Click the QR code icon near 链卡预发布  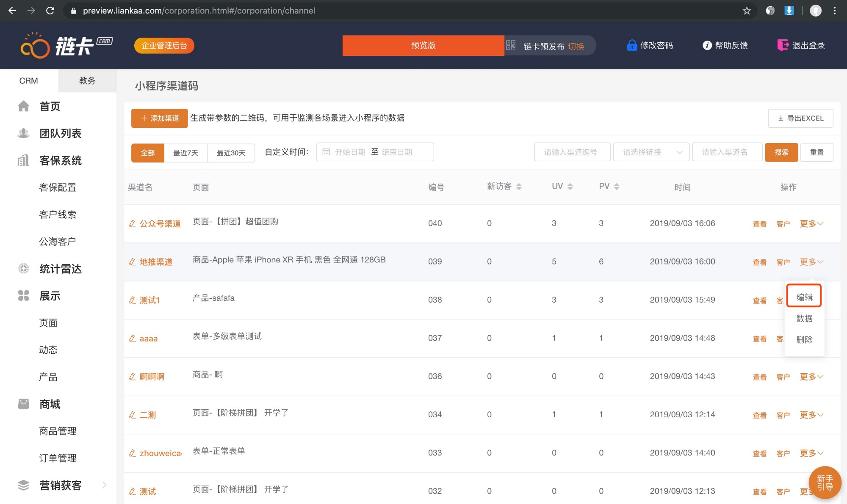pos(511,45)
